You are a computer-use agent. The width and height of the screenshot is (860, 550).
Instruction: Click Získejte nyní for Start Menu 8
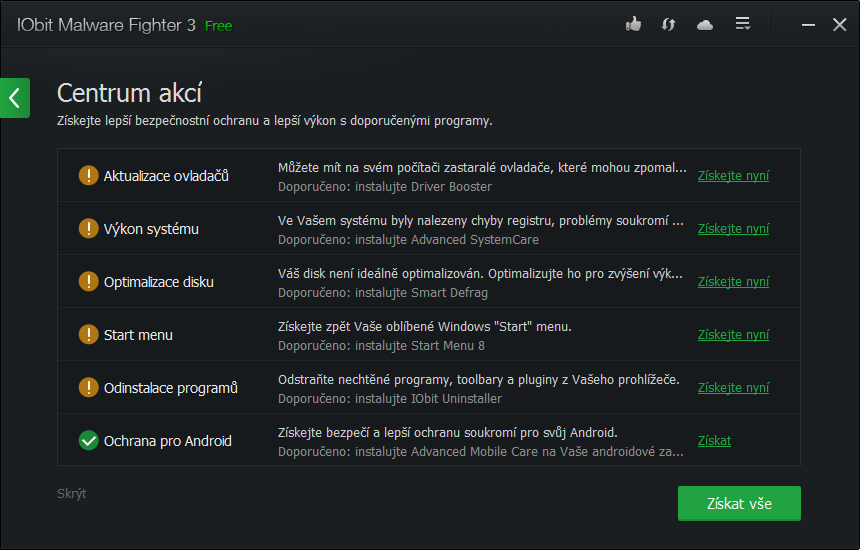point(733,335)
